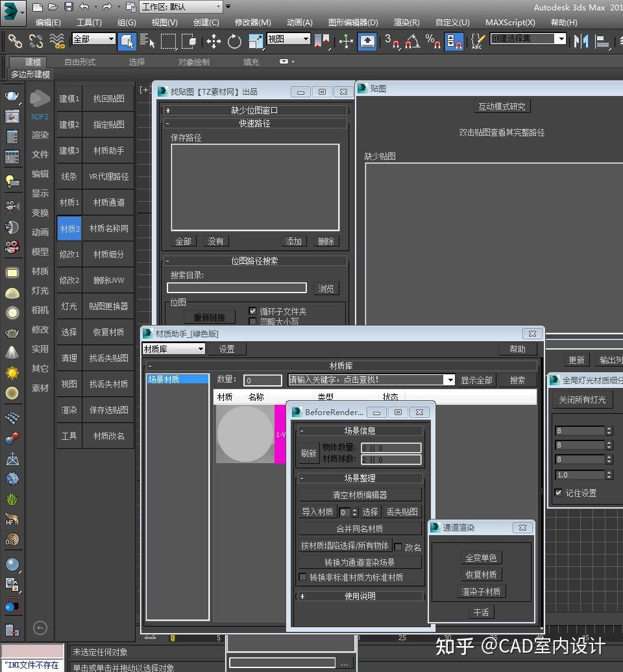Click the Undo arrow in quick access bar
The image size is (623, 672).
point(84,7)
